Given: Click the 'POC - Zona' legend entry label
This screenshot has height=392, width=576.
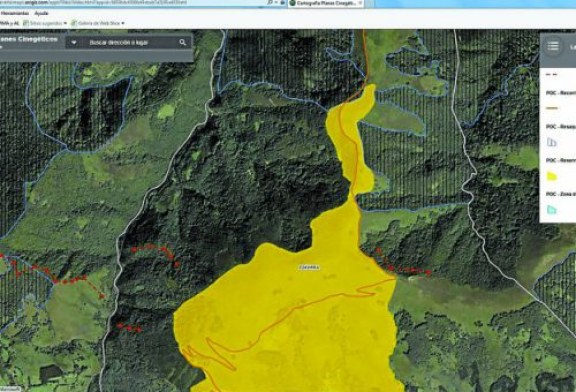Looking at the screenshot, I should coord(561,194).
